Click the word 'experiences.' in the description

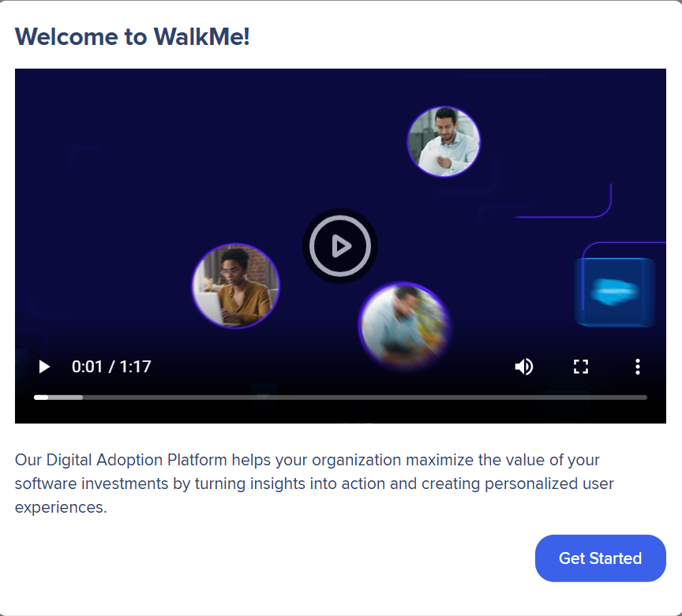[x=61, y=507]
